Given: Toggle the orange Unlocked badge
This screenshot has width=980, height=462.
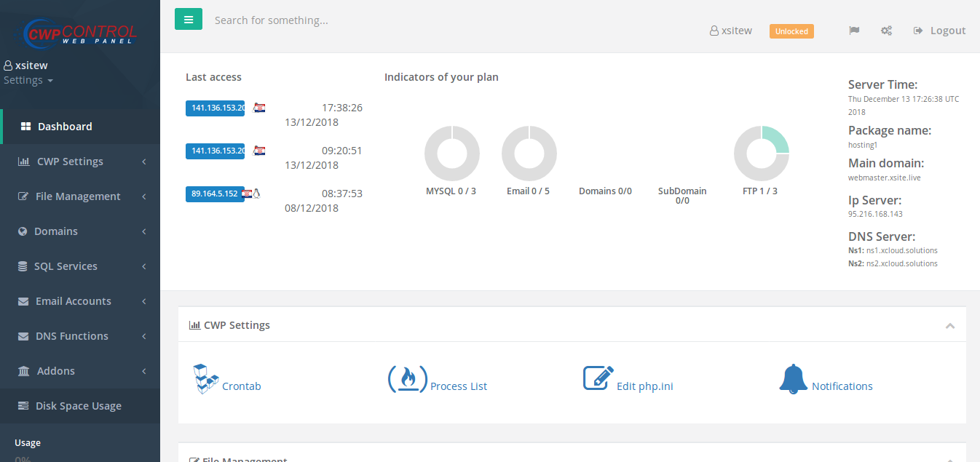Looking at the screenshot, I should [791, 31].
